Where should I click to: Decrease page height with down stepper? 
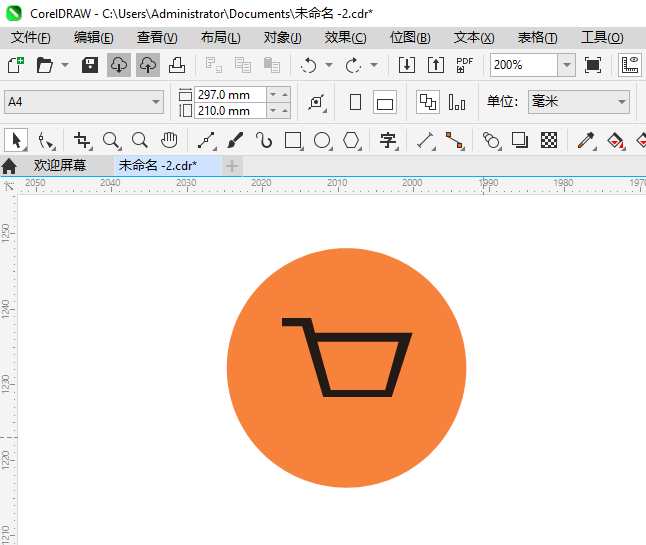[273, 111]
